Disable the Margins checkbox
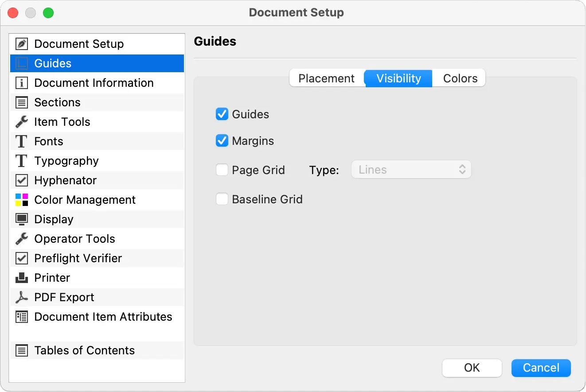 click(222, 141)
